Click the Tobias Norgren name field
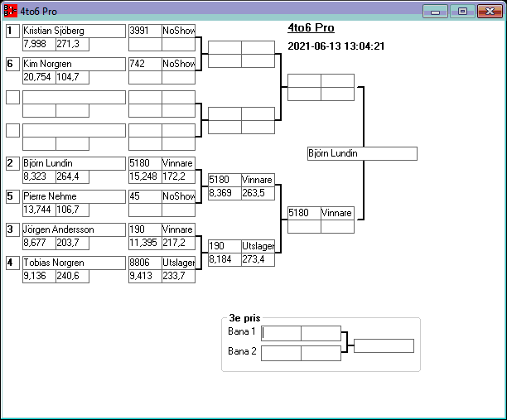 74,263
